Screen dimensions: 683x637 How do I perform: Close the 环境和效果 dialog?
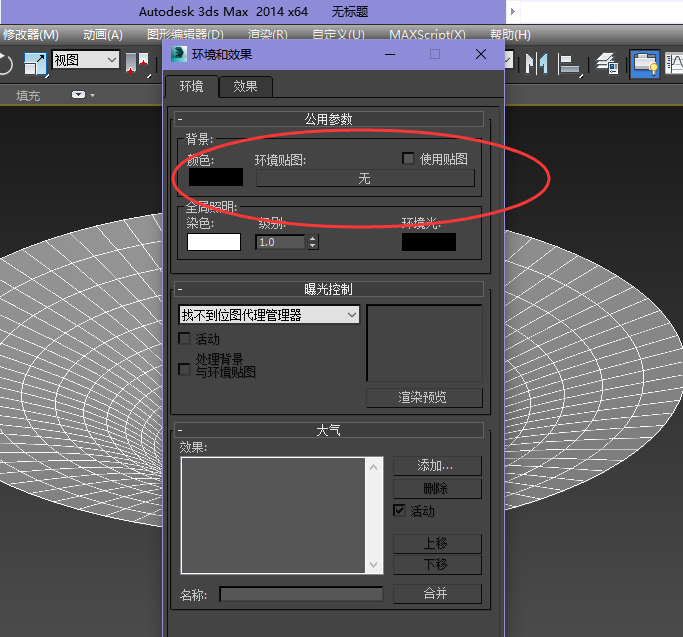click(481, 54)
